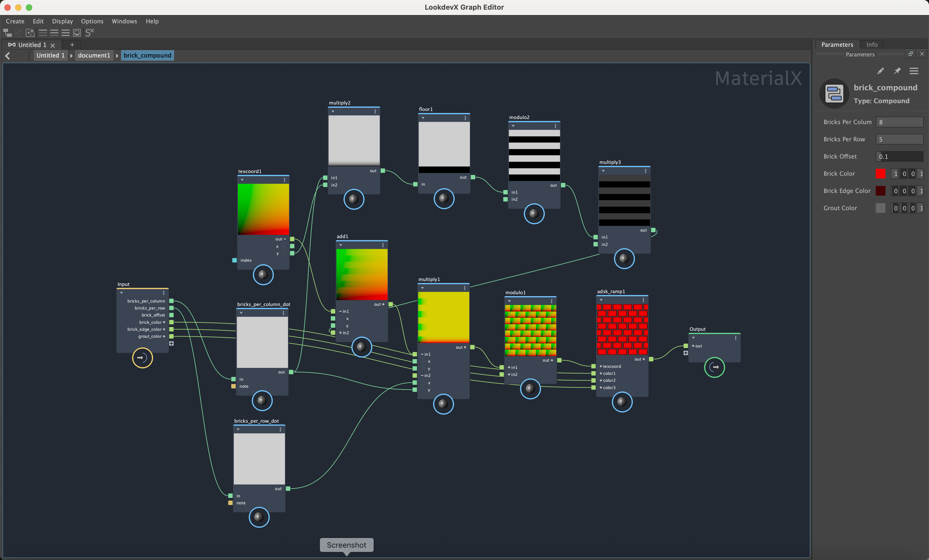Image resolution: width=929 pixels, height=560 pixels.
Task: Open the hamburger menu in the Parameters panel
Action: pyautogui.click(x=914, y=71)
